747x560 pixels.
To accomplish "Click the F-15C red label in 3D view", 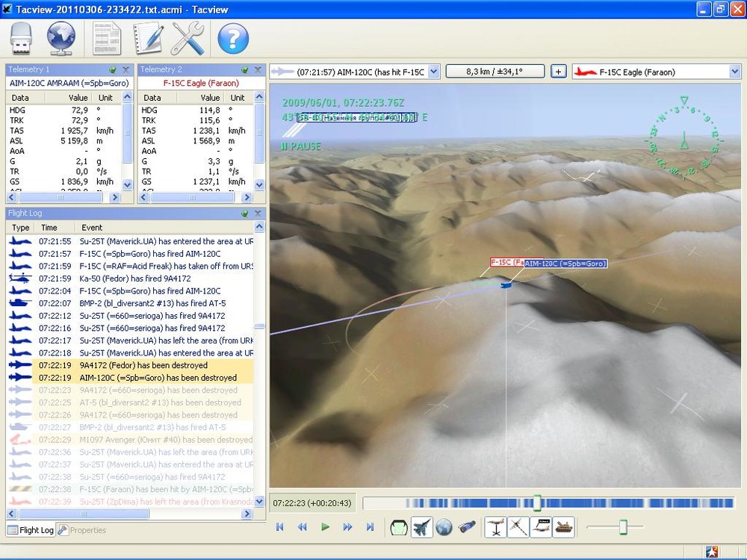I will coord(506,262).
